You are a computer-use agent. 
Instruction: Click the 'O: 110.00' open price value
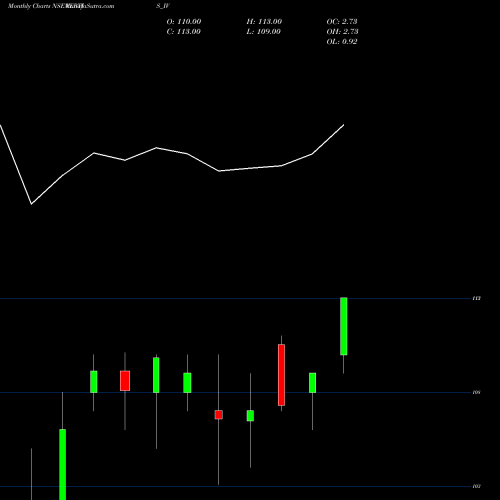pyautogui.click(x=184, y=22)
